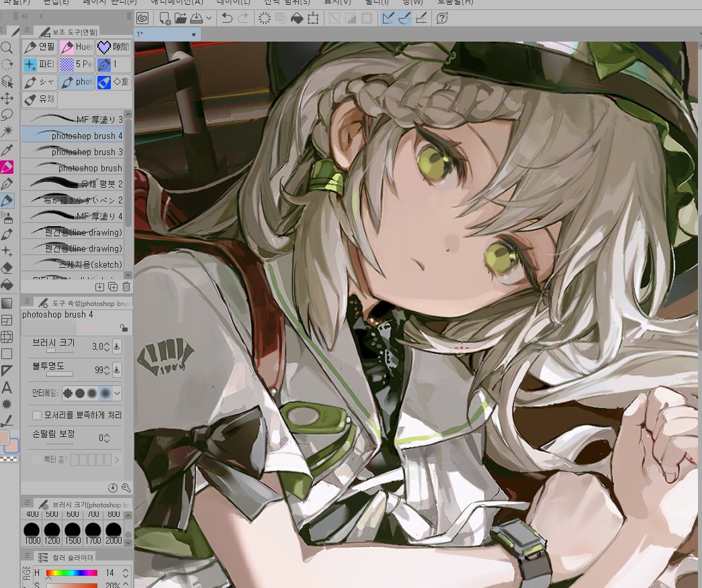Toggle Snap to Special Ruler
Viewport: 702px width, 588px height.
(404, 18)
